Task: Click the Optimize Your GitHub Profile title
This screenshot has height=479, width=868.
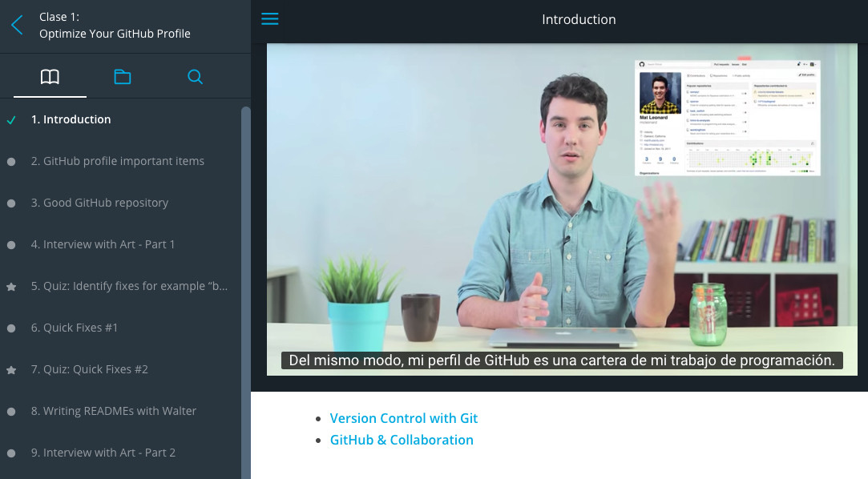Action: click(x=115, y=34)
